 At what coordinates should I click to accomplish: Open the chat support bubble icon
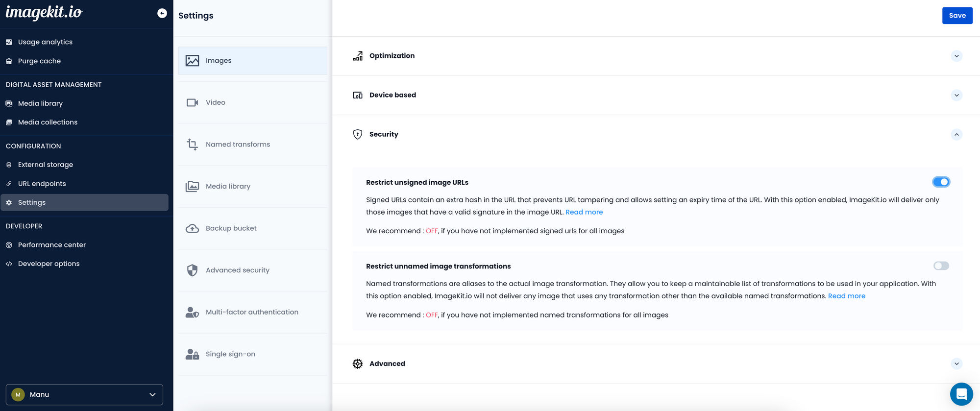961,394
